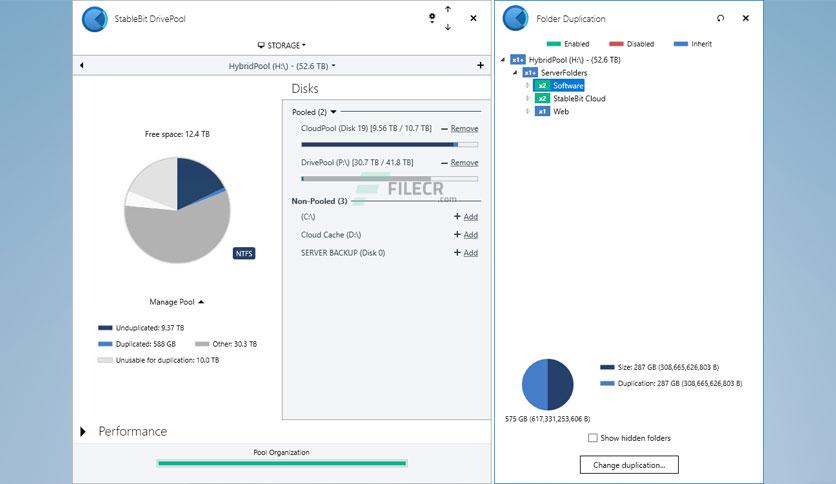Click plus icon beside Cloud Cache (D:\)
The width and height of the screenshot is (836, 484).
(x=457, y=234)
